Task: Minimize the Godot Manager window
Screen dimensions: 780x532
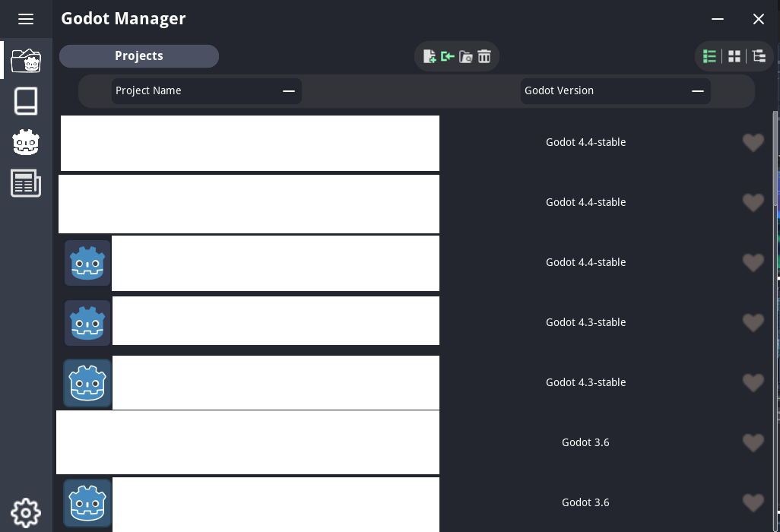Action: point(718,19)
